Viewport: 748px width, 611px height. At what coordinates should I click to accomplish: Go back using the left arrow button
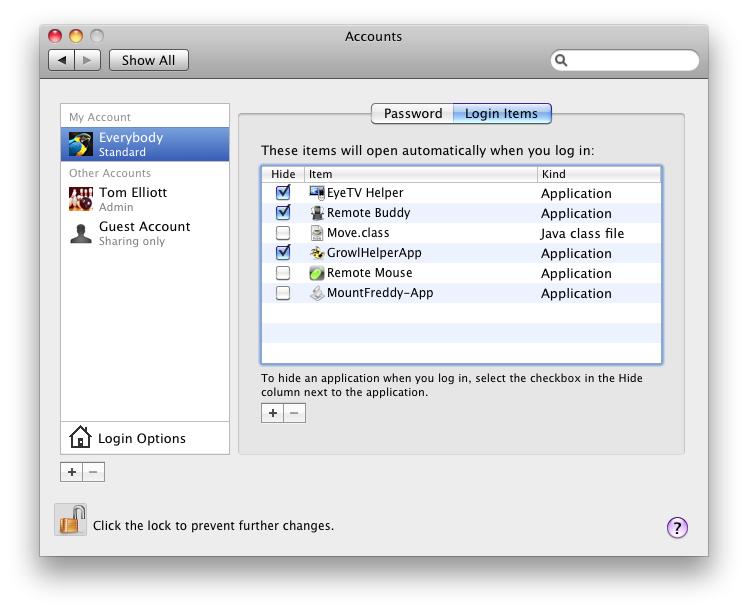point(62,60)
